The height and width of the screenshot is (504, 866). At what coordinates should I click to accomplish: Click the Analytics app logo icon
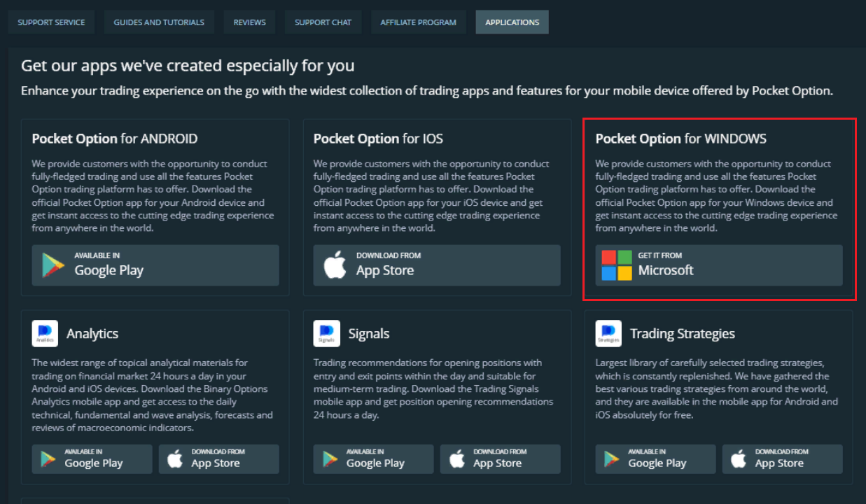[44, 333]
